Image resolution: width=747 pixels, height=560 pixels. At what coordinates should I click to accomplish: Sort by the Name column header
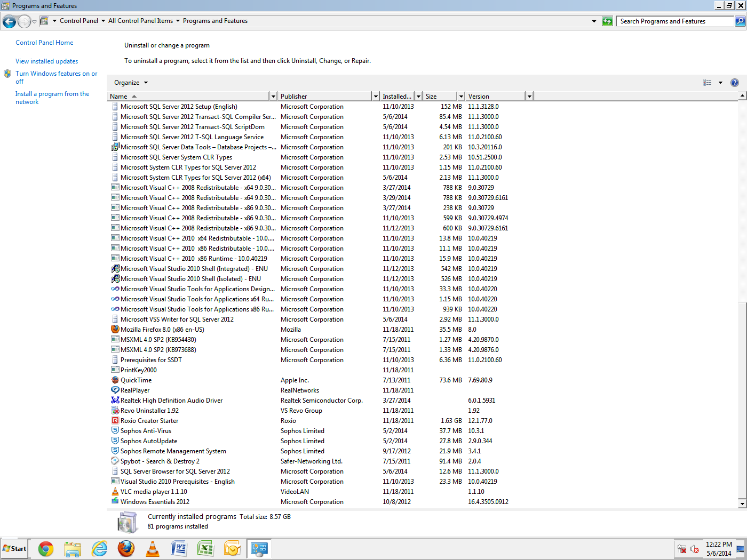[188, 97]
